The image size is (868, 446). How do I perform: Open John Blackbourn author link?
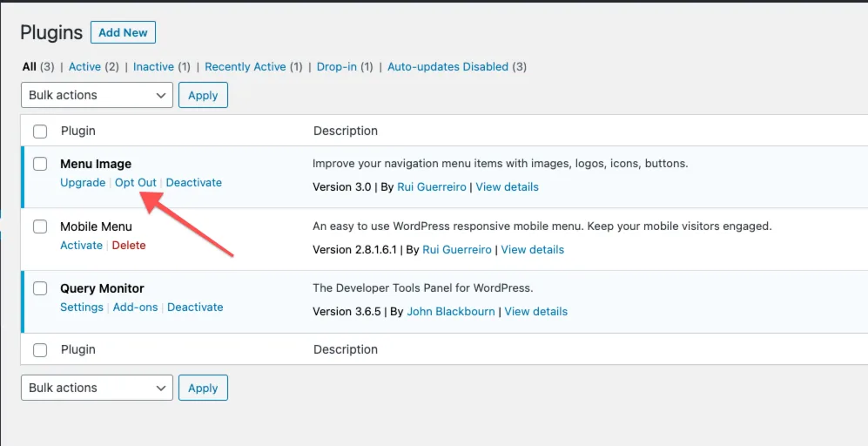click(451, 312)
